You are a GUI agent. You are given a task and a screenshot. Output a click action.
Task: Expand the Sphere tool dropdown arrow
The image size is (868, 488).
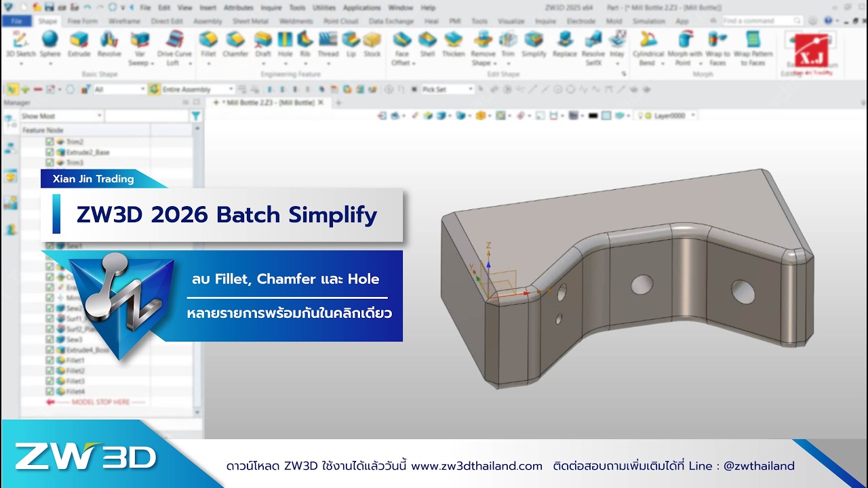(x=50, y=64)
